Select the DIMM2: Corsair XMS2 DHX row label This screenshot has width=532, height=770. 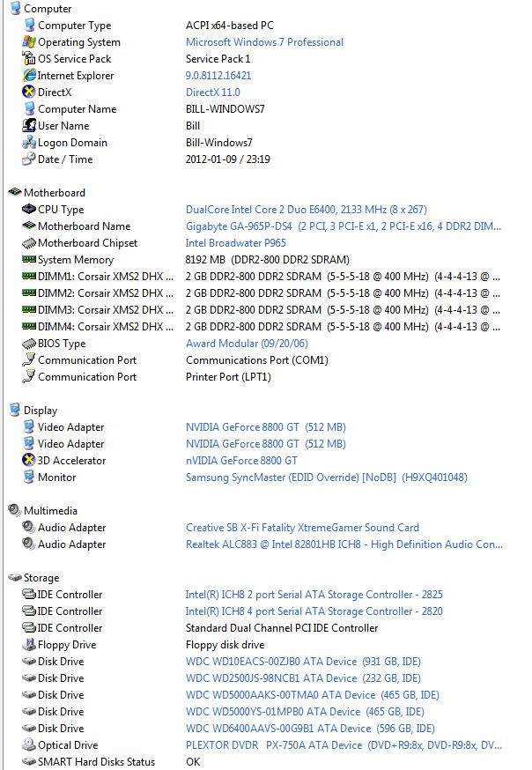tap(106, 293)
